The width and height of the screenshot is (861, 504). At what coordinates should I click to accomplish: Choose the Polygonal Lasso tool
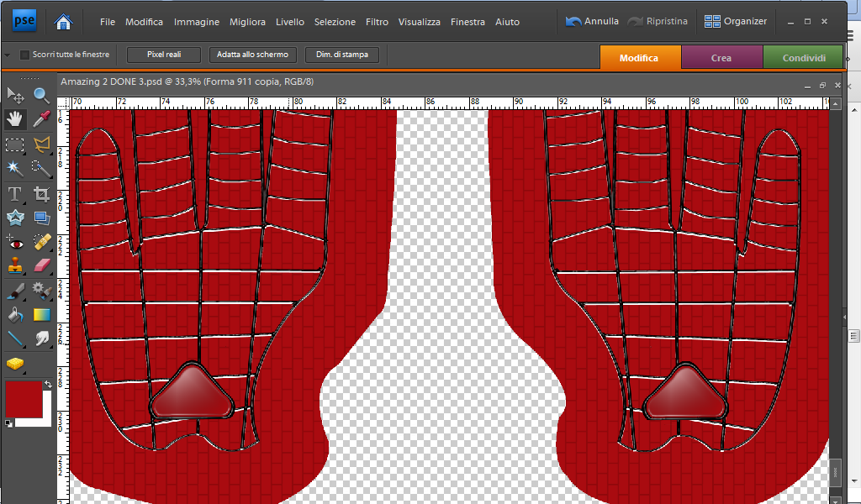42,144
